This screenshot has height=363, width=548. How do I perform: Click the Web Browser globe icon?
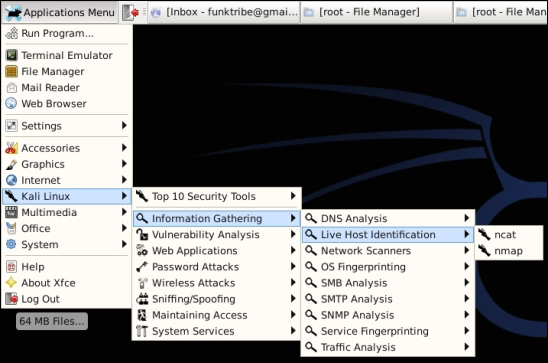coord(12,103)
